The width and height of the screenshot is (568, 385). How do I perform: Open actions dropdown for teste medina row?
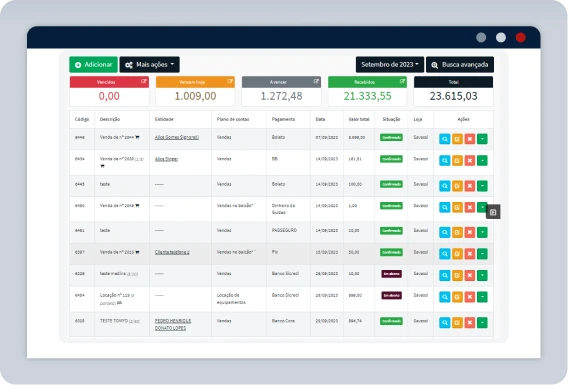pos(482,275)
